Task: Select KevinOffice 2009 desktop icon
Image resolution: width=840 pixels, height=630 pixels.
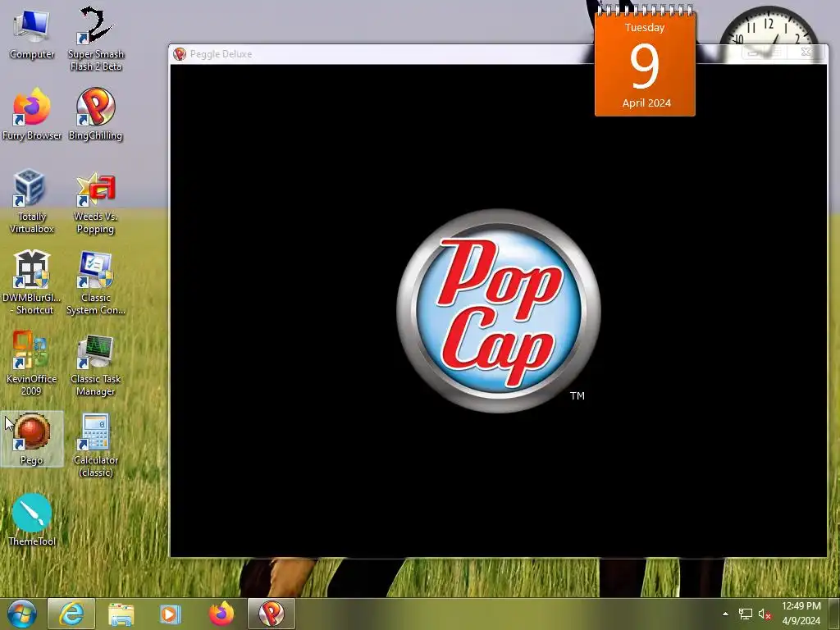Action: tap(32, 364)
